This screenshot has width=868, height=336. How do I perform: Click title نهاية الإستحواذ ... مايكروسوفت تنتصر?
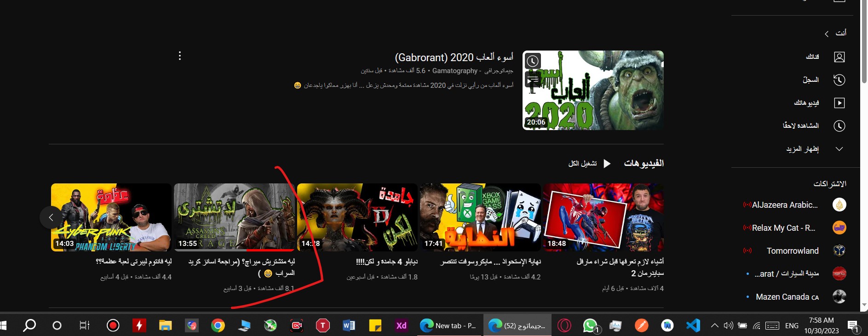coord(491,262)
